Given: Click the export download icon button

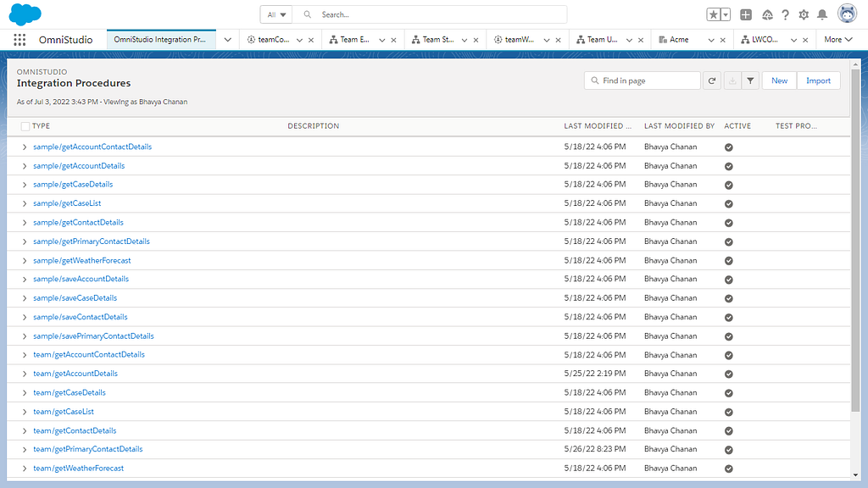Looking at the screenshot, I should coord(732,80).
